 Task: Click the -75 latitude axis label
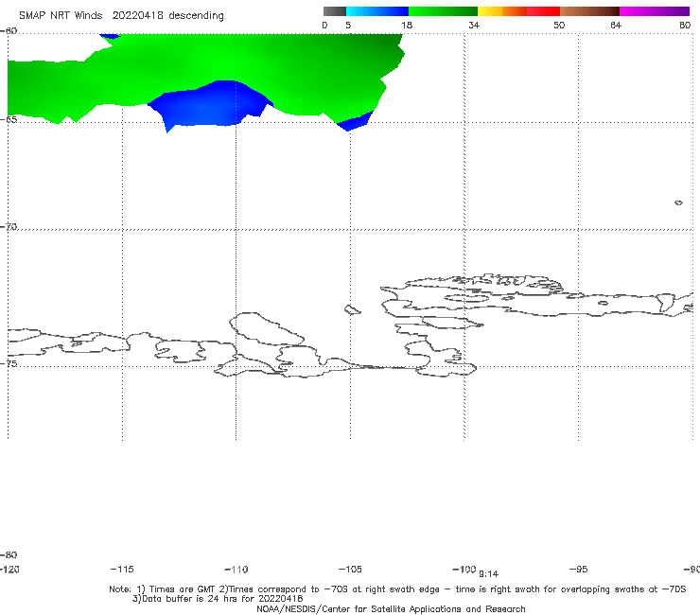point(9,363)
